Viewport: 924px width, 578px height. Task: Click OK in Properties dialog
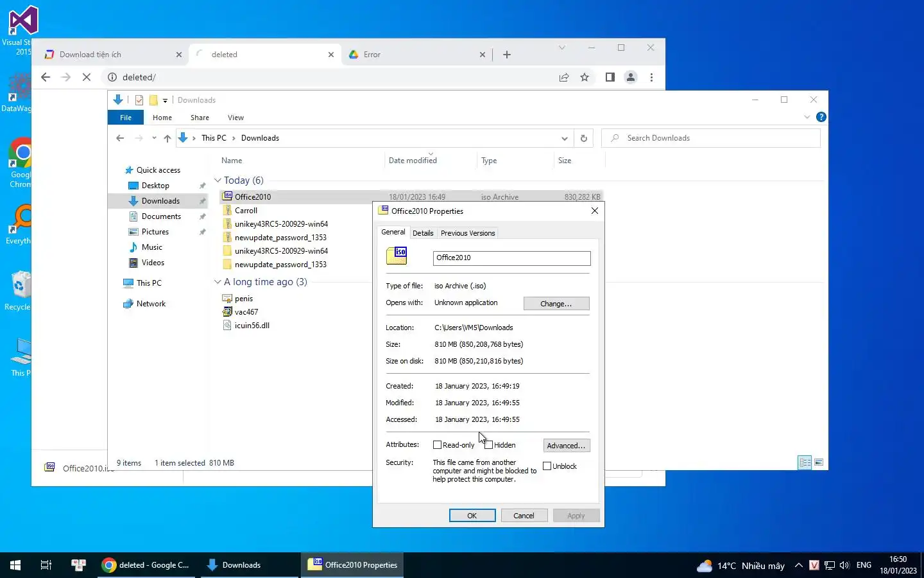tap(472, 516)
